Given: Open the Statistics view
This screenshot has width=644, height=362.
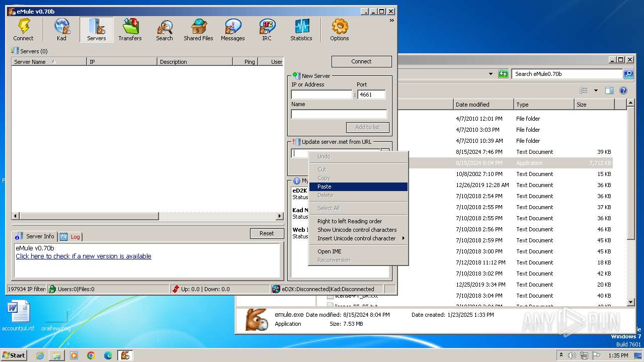Looking at the screenshot, I should tap(301, 30).
